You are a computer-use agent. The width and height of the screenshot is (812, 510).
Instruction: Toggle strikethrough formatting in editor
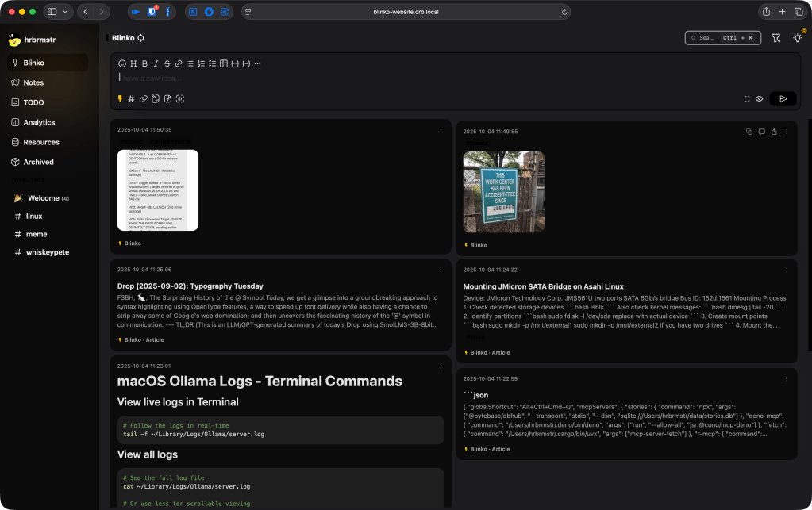click(x=167, y=63)
